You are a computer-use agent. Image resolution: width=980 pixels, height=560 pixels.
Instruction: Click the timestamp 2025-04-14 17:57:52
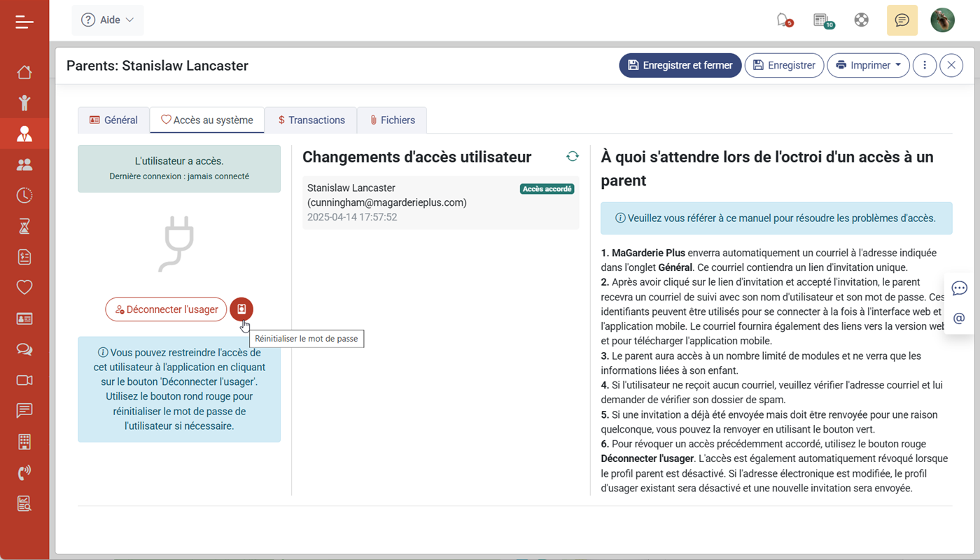coord(352,218)
